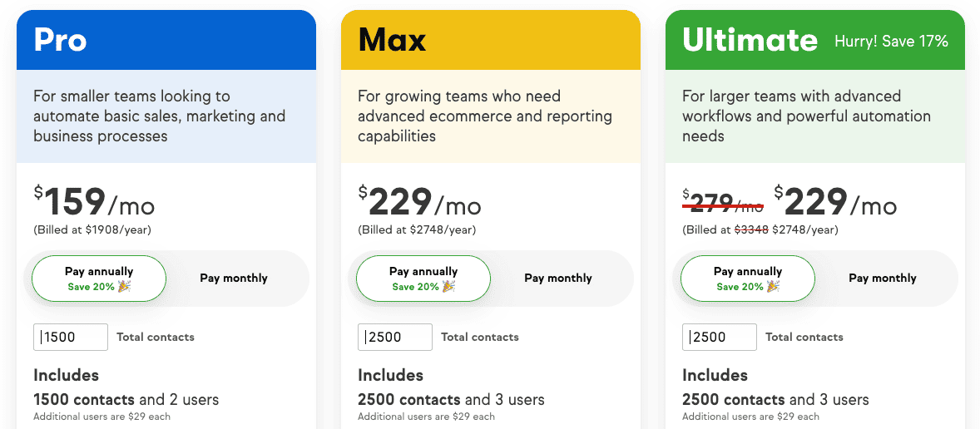
Task: Select Pay monthly on Pro plan
Action: [234, 279]
